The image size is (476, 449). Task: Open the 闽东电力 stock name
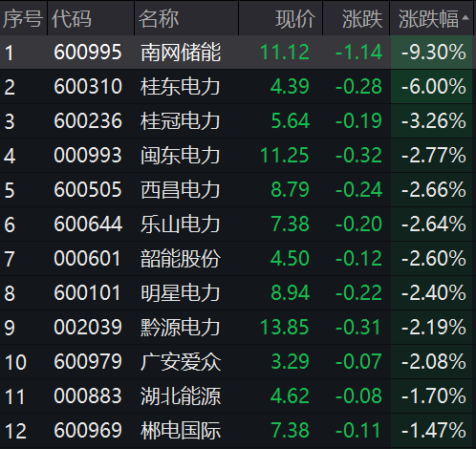coord(180,156)
